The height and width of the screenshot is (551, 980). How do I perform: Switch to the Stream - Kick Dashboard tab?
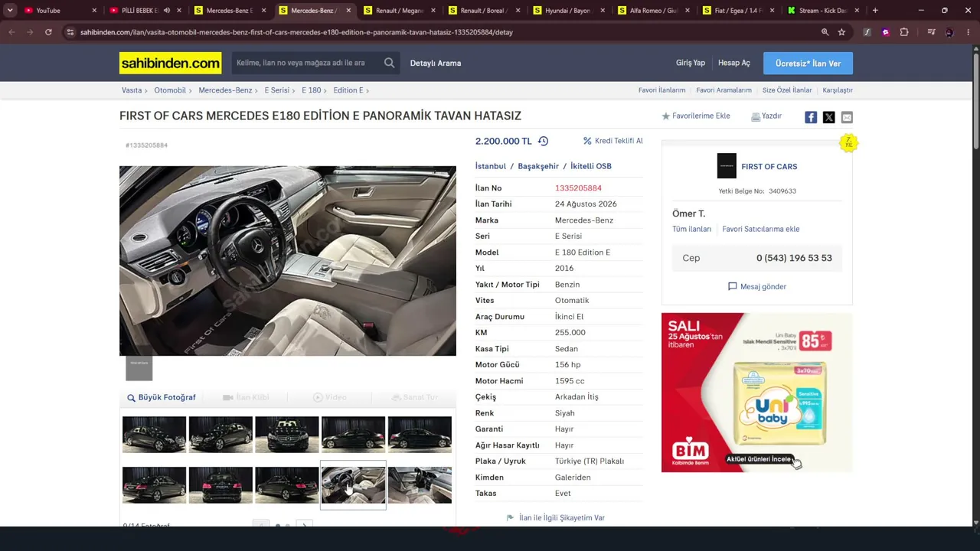pyautogui.click(x=823, y=11)
